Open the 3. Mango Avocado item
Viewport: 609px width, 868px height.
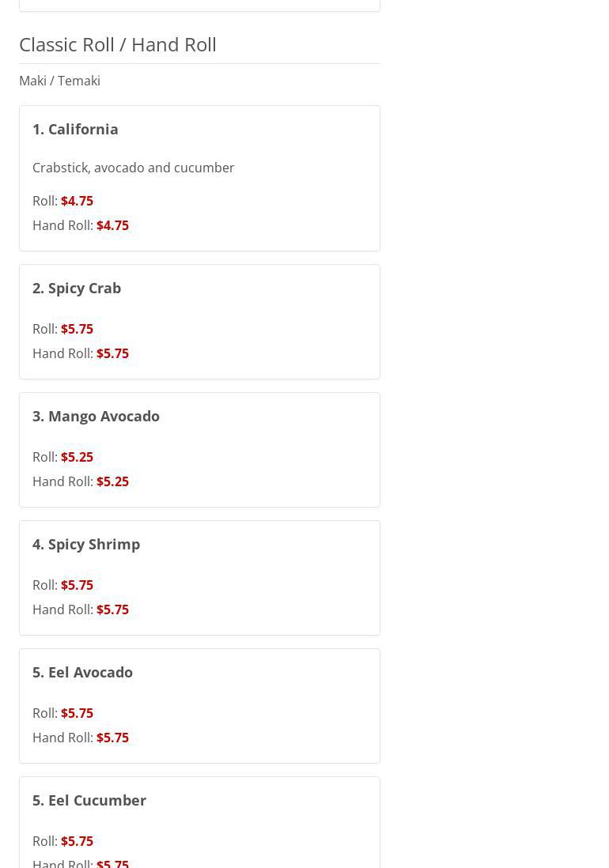coord(96,416)
